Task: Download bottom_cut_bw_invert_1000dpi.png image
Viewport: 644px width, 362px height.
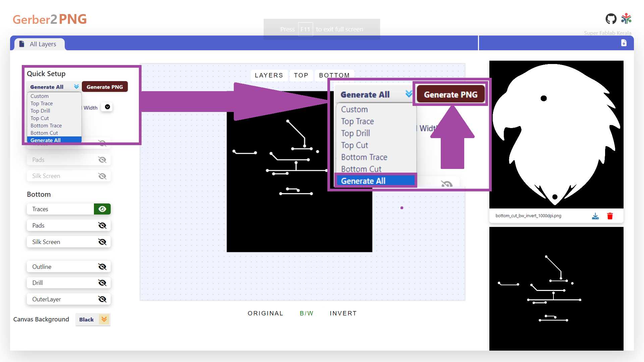Action: click(595, 216)
